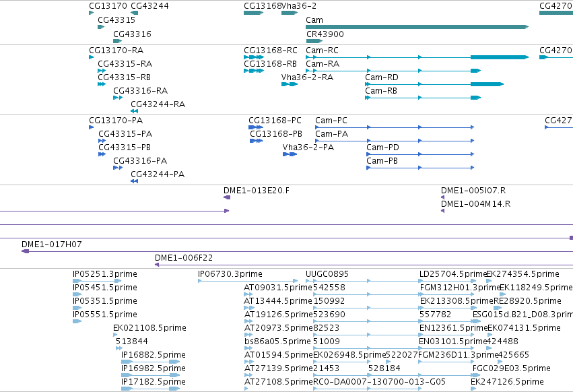Click the IP05551.5prime EST label
The image size is (573, 392).
pos(105,315)
